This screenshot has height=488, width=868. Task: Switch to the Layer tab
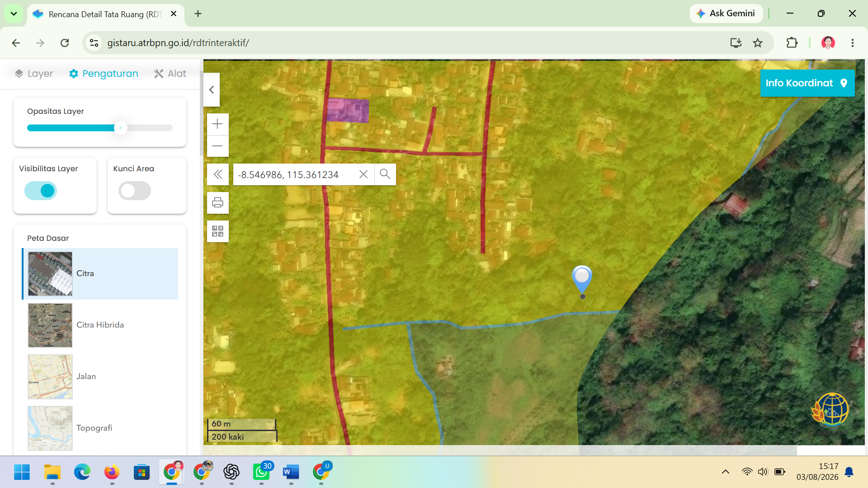point(34,74)
